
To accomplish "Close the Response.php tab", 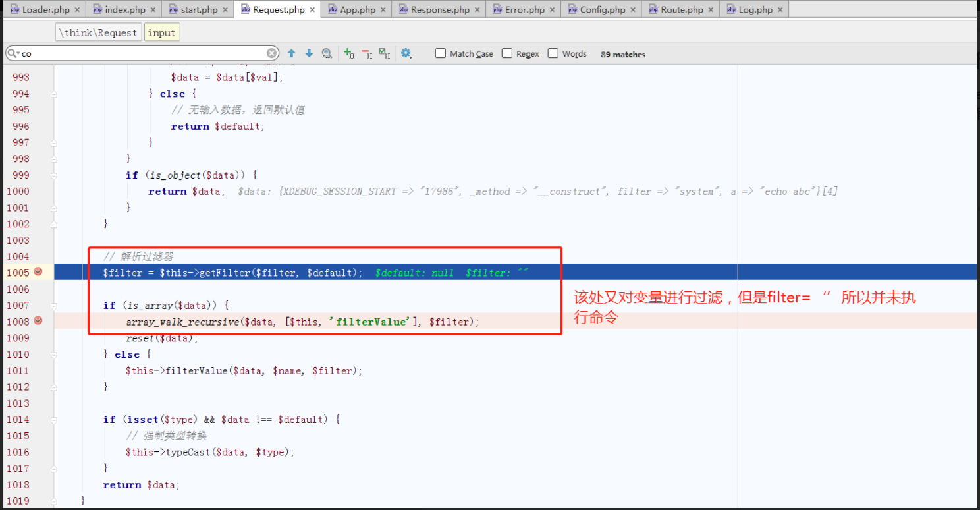I will tap(477, 10).
